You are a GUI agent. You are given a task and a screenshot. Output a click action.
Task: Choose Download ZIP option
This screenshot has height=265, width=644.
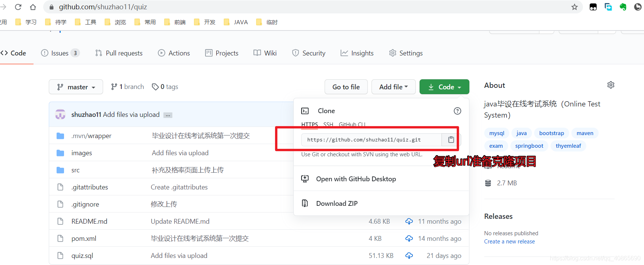coord(337,204)
